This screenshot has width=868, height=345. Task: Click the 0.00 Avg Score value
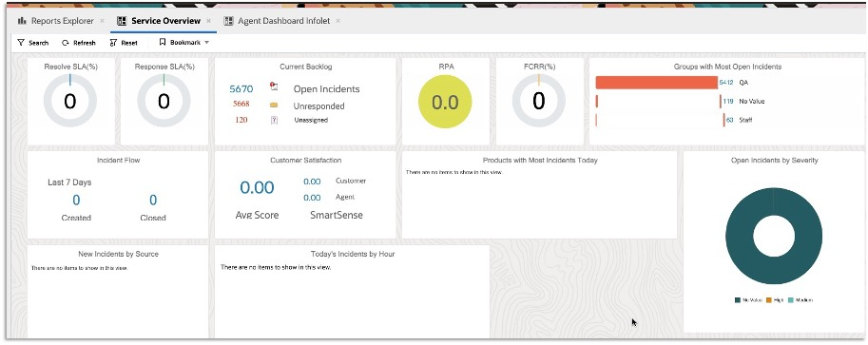click(257, 188)
